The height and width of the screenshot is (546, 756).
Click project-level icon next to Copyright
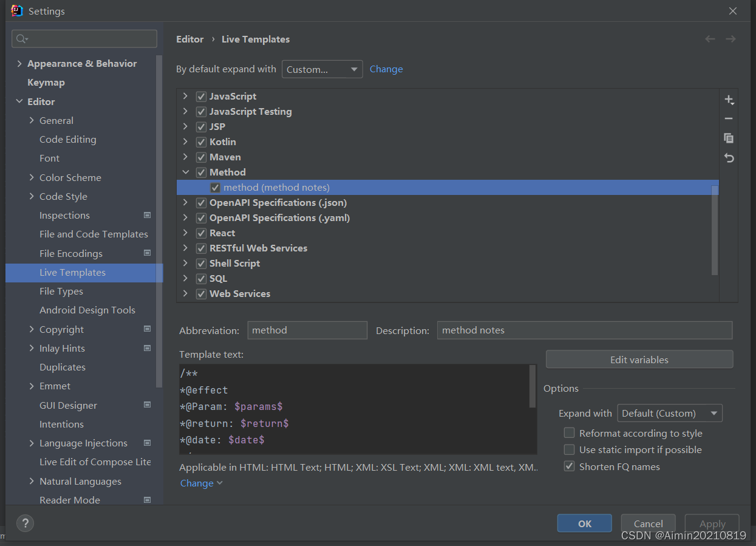[147, 329]
